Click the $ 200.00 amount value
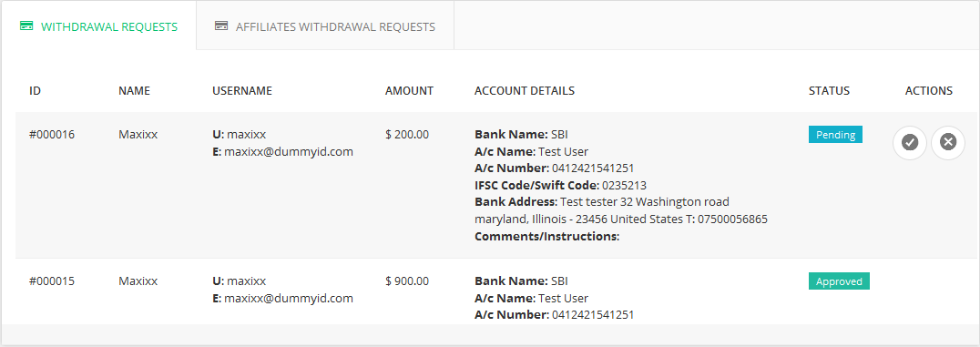 pos(407,135)
